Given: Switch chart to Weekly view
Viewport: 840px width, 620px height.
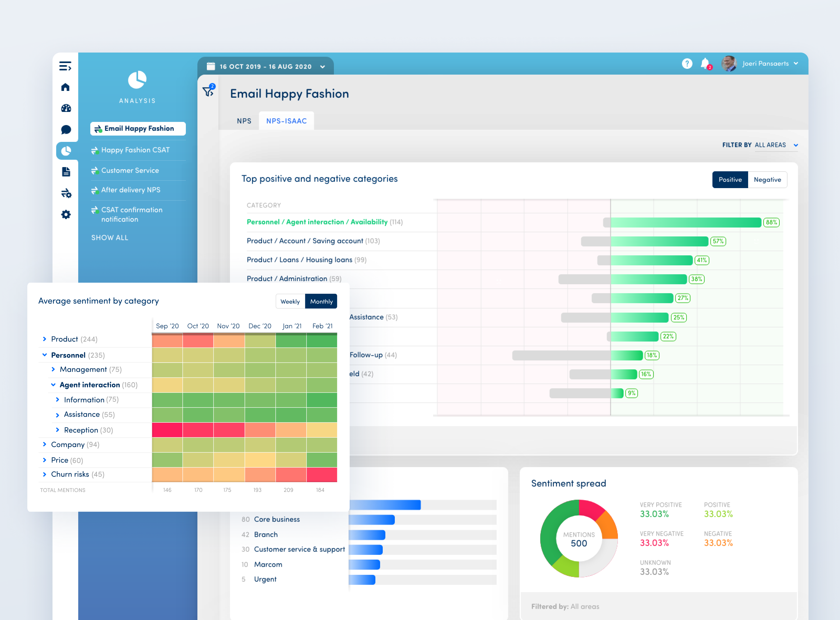Looking at the screenshot, I should 290,301.
